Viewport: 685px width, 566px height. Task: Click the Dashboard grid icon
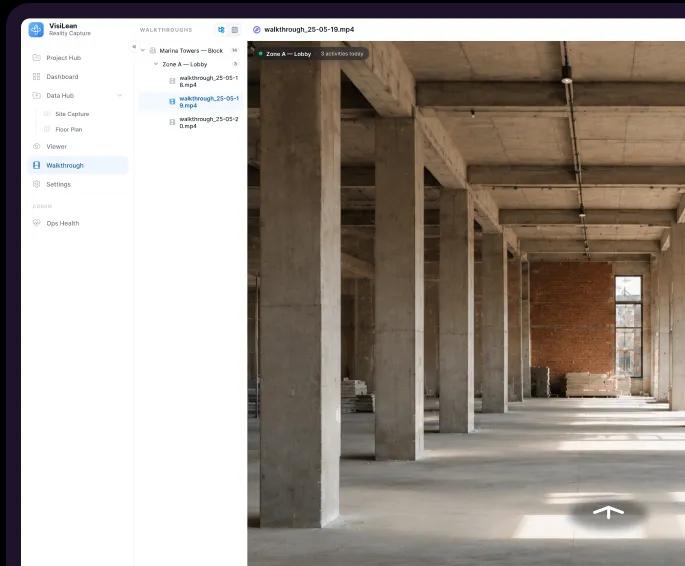click(x=37, y=76)
